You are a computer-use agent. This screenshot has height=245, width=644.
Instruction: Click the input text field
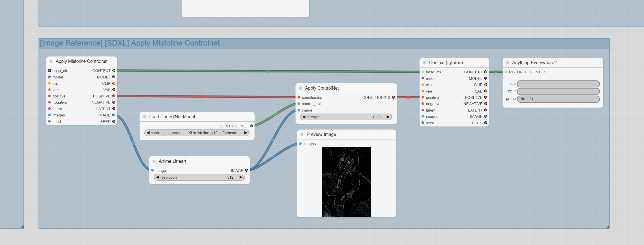pos(558,91)
